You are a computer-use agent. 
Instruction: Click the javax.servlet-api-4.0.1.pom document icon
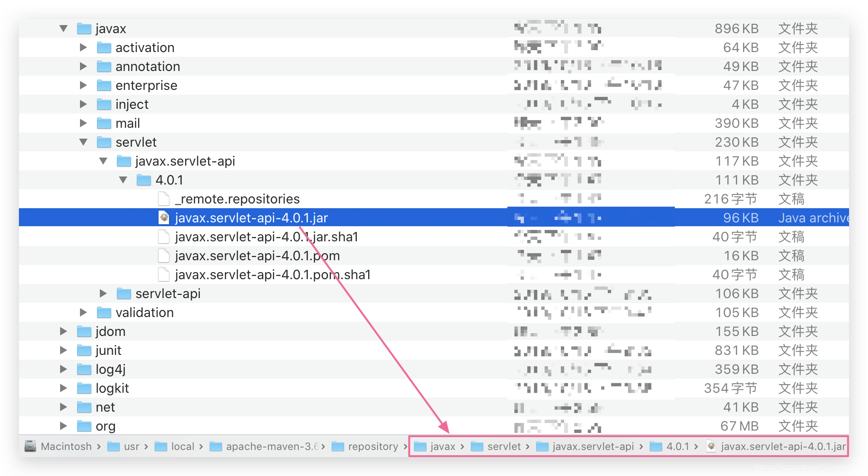tap(164, 256)
